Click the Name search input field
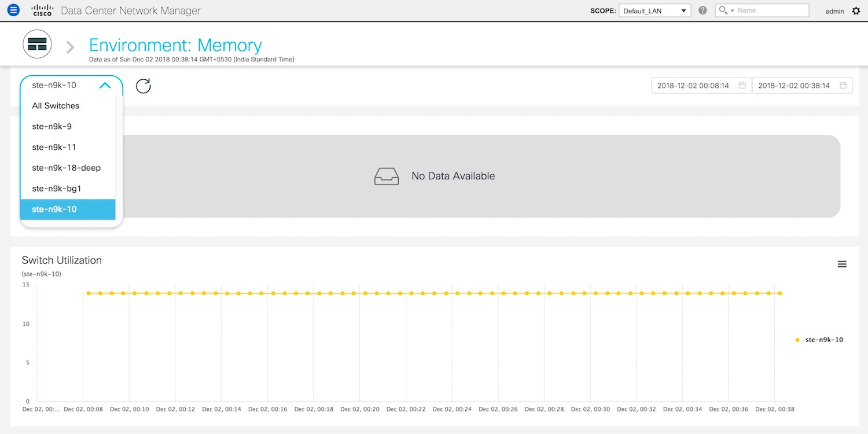This screenshot has width=868, height=434. [x=771, y=10]
